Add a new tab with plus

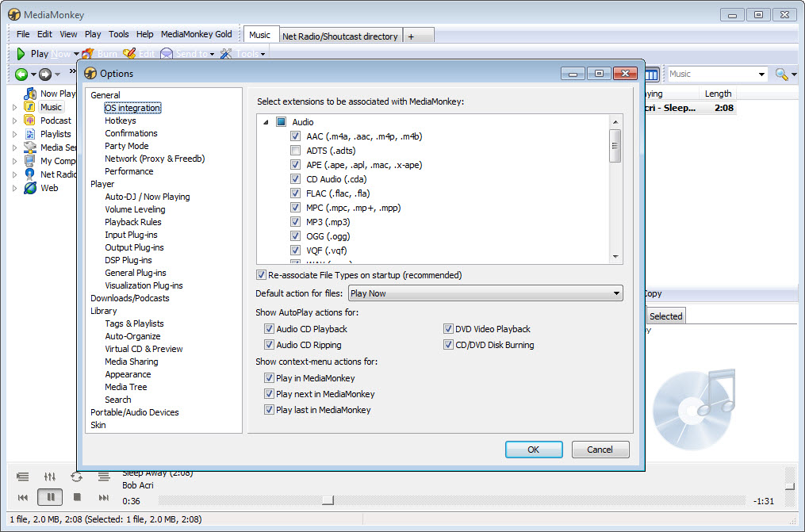click(411, 36)
